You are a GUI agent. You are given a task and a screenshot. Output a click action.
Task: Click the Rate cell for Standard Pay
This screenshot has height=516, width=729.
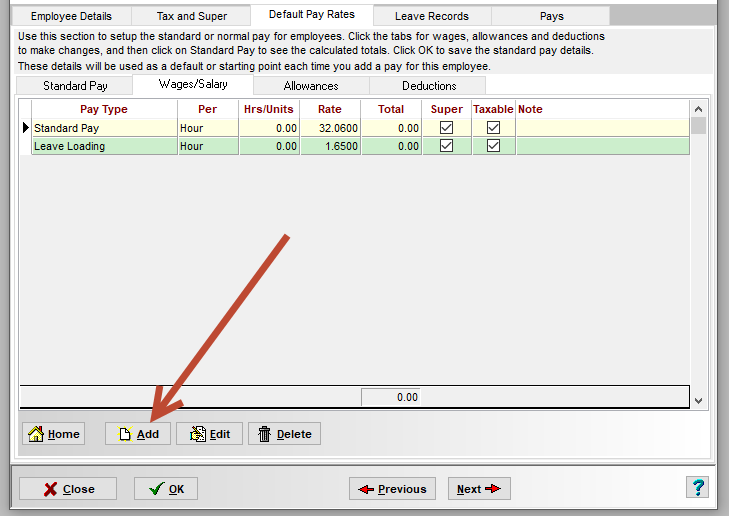coord(328,128)
